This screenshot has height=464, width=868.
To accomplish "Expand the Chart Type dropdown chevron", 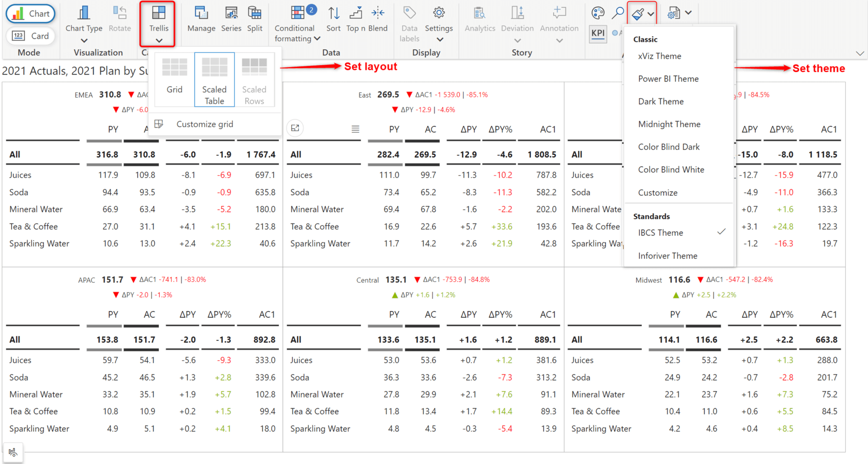I will (x=83, y=40).
